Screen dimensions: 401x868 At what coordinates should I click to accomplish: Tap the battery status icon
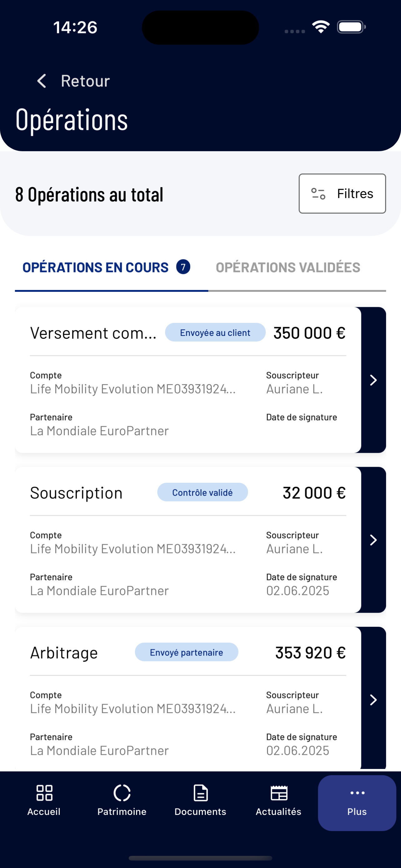tap(351, 27)
